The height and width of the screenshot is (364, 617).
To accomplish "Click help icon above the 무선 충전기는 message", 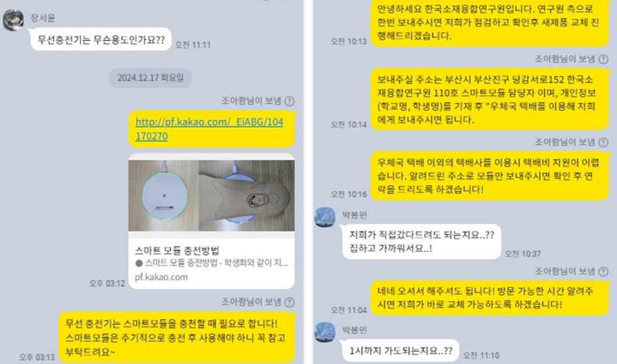I will [x=289, y=302].
